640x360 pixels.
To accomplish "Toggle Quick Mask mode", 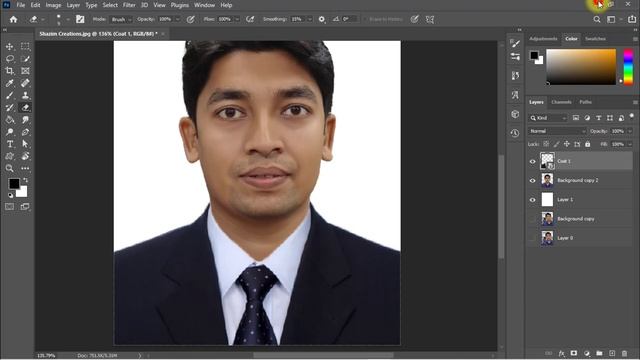I will click(9, 207).
